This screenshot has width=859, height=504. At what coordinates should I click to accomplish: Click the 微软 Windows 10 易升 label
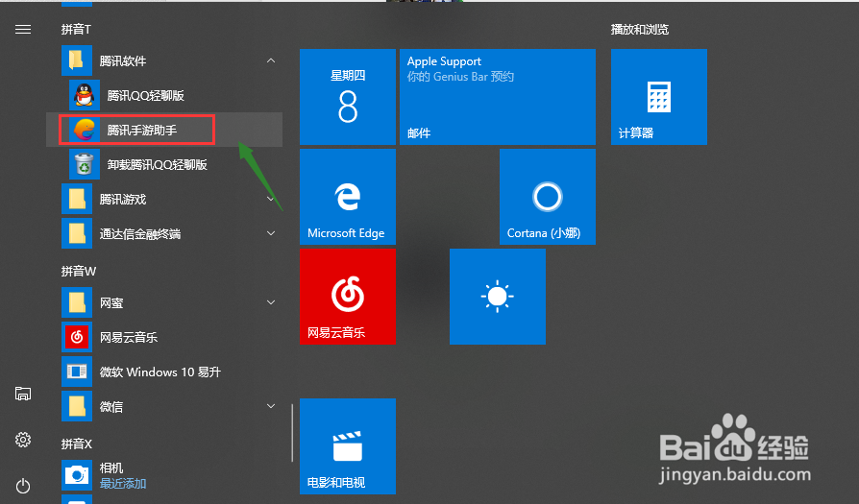coord(160,372)
